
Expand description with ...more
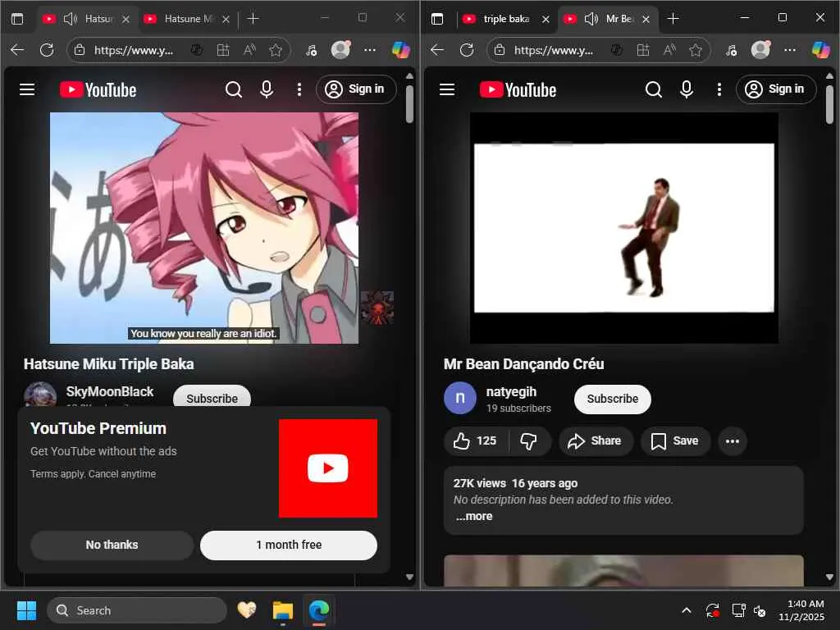tap(474, 517)
